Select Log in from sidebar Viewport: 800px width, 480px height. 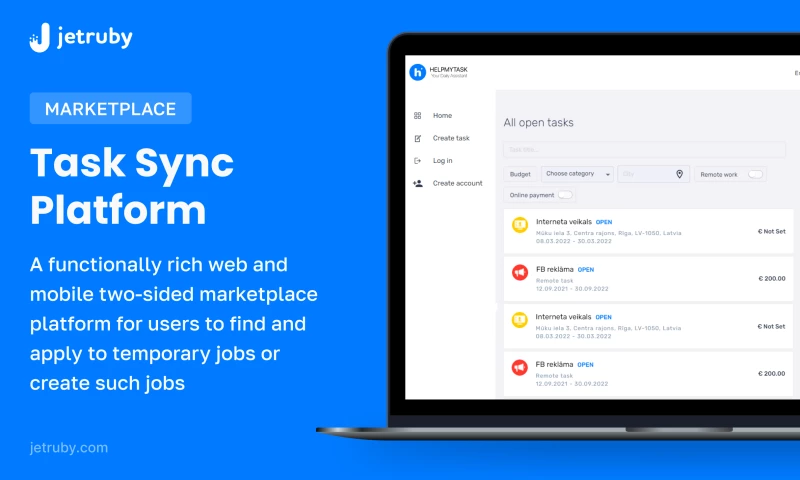(x=442, y=161)
